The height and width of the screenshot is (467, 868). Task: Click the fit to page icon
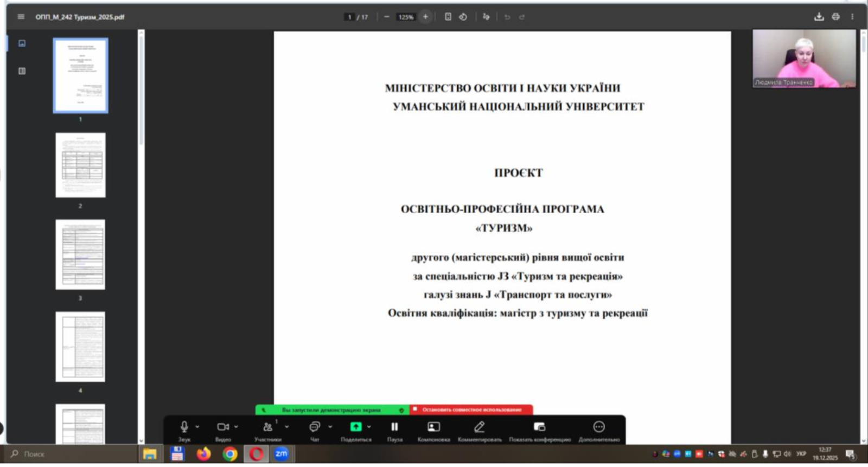pos(448,17)
